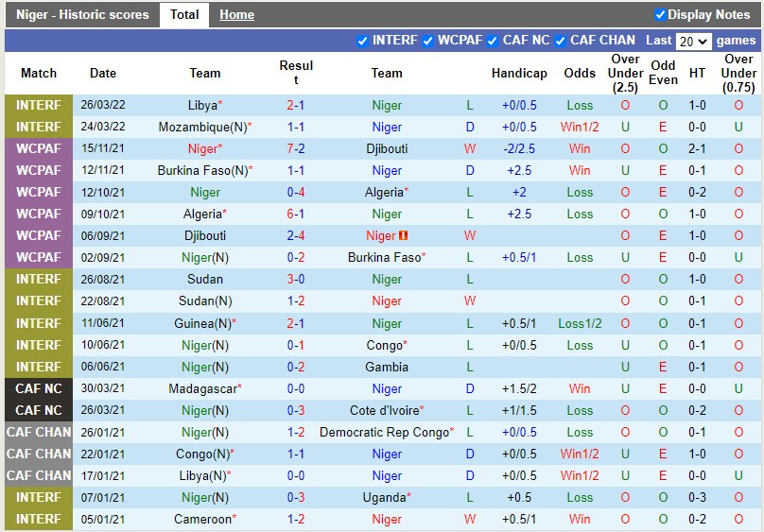This screenshot has width=764, height=532.
Task: Disable the WCPAF matches checkbox
Action: [x=428, y=41]
